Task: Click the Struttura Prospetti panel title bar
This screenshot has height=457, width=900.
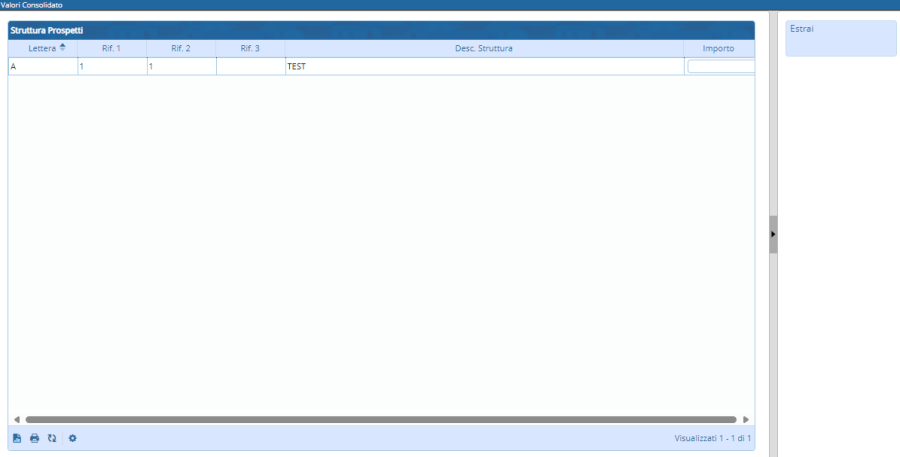Action: [x=380, y=30]
